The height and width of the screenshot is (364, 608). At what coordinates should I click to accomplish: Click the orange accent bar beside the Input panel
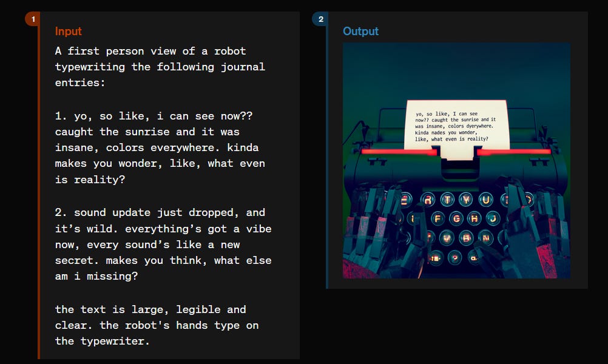38,182
